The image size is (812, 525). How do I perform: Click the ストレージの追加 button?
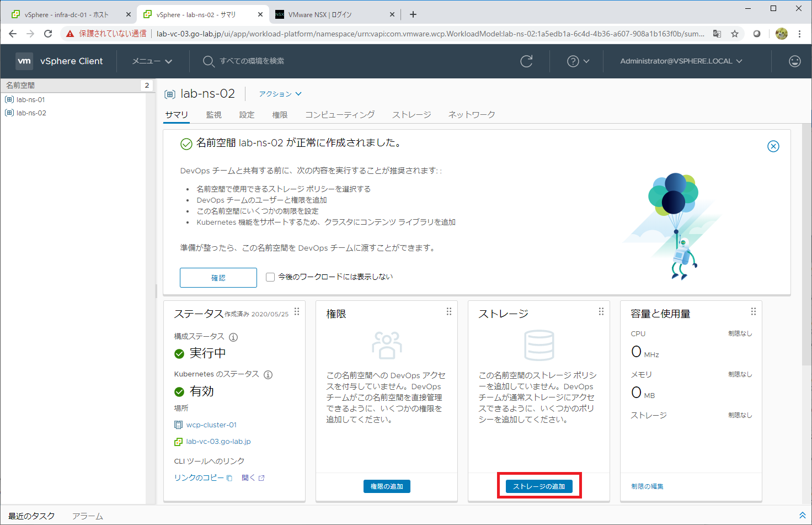tap(539, 486)
